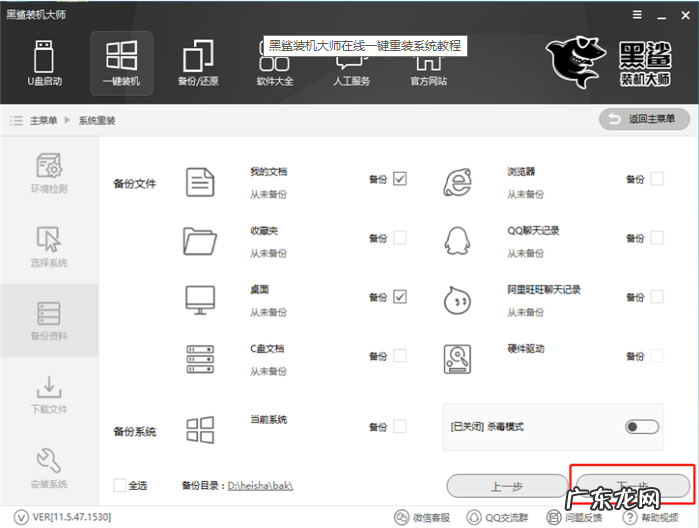
Task: Click 主菜单 breadcrumb
Action: (x=43, y=120)
